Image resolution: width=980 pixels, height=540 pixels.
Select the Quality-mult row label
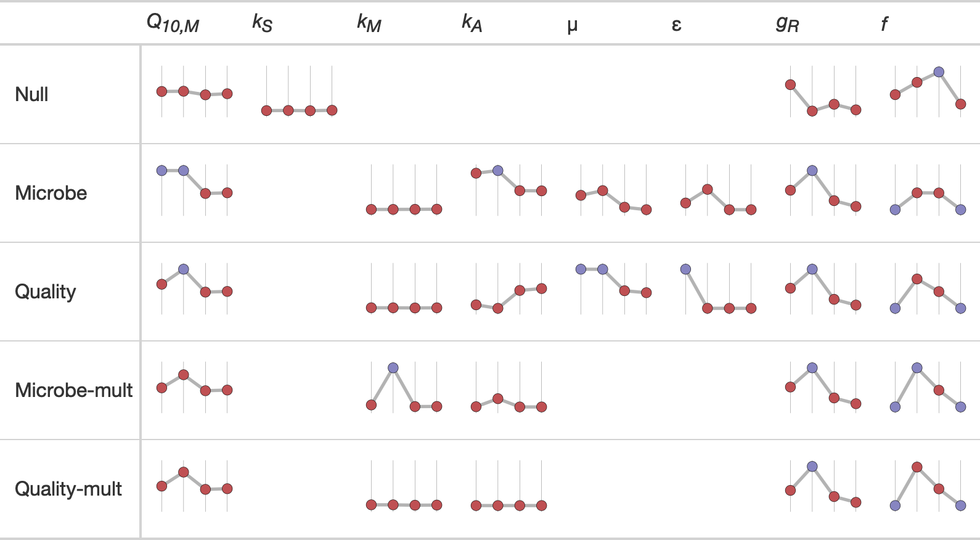click(x=68, y=489)
